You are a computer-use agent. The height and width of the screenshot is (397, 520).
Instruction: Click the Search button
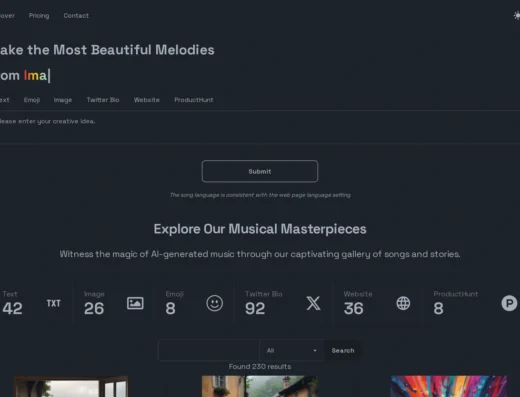pos(343,350)
